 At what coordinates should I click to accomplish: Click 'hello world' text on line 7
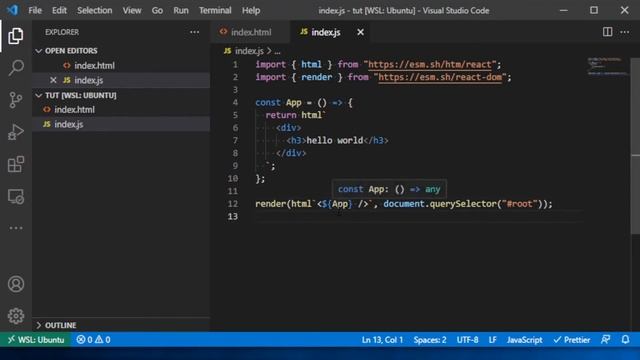334,140
